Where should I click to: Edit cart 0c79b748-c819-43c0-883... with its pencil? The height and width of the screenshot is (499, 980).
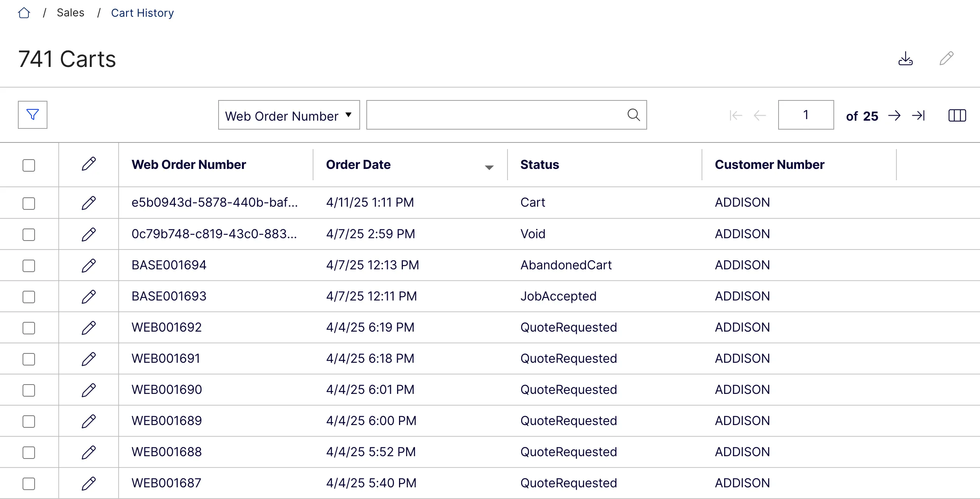point(89,234)
